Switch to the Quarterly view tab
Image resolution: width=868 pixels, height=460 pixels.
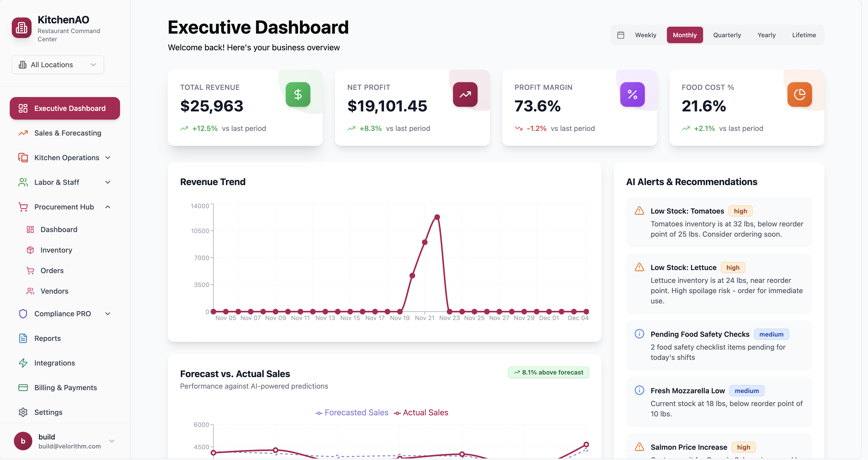tap(727, 35)
